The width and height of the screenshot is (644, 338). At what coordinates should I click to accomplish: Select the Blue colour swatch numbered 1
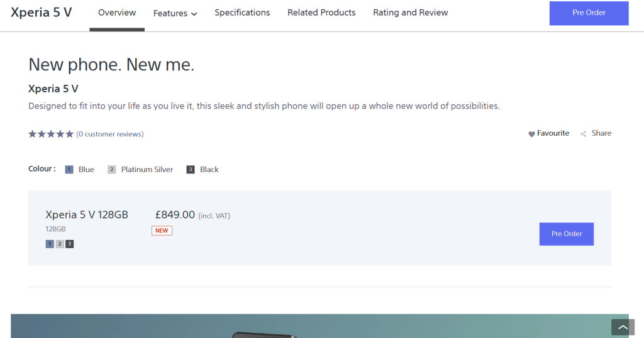click(x=69, y=170)
